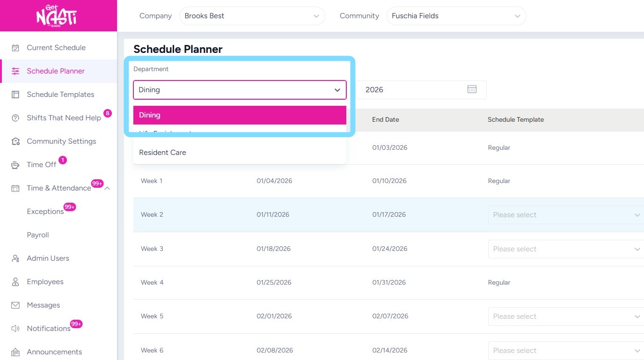
Task: Click the Schedule Templates layout icon
Action: click(x=15, y=95)
